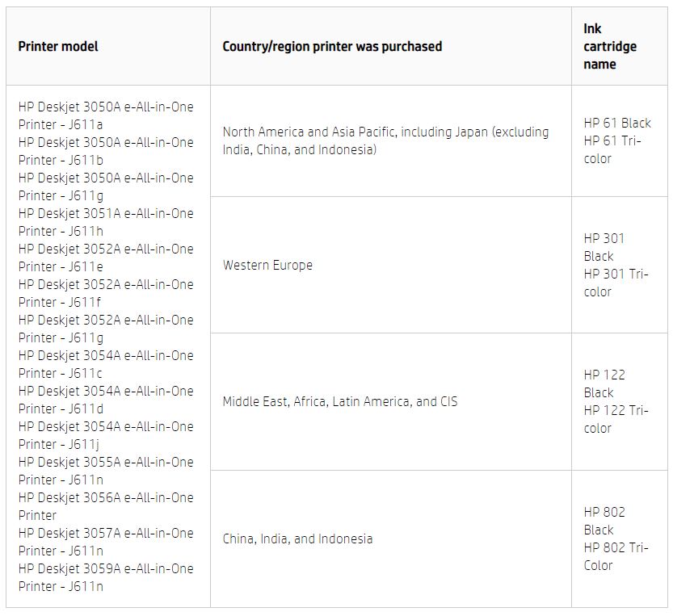Click the Country/region printer was purchased header
673x616 pixels.
[332, 47]
